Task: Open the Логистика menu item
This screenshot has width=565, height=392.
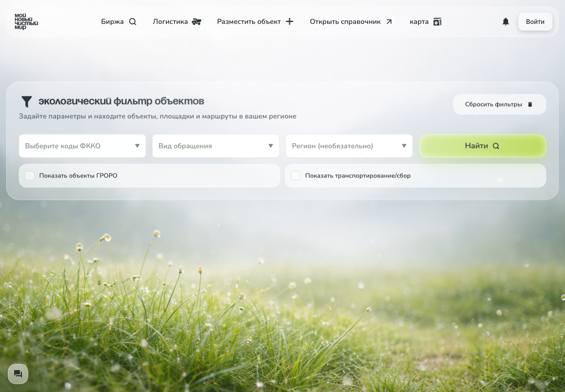Action: coord(170,22)
